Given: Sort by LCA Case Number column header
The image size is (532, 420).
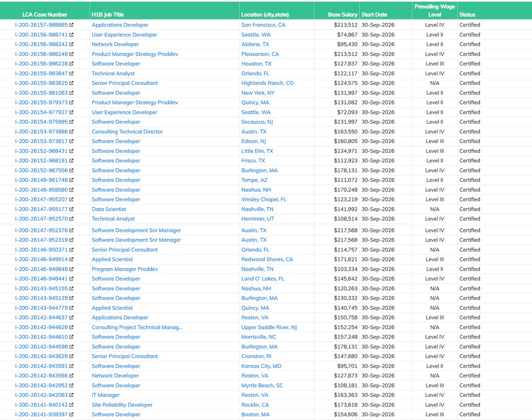Looking at the screenshot, I should (45, 15).
